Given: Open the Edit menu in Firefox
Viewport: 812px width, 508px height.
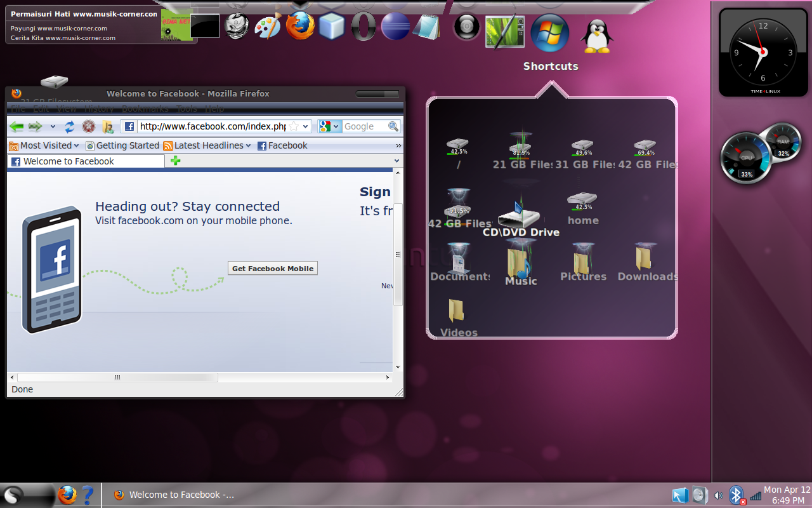Looking at the screenshot, I should click(41, 109).
